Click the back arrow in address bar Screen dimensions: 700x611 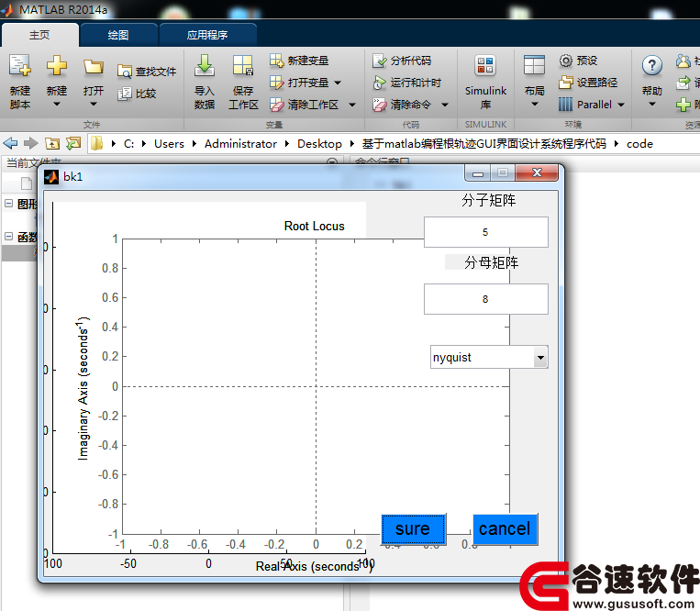[10, 144]
